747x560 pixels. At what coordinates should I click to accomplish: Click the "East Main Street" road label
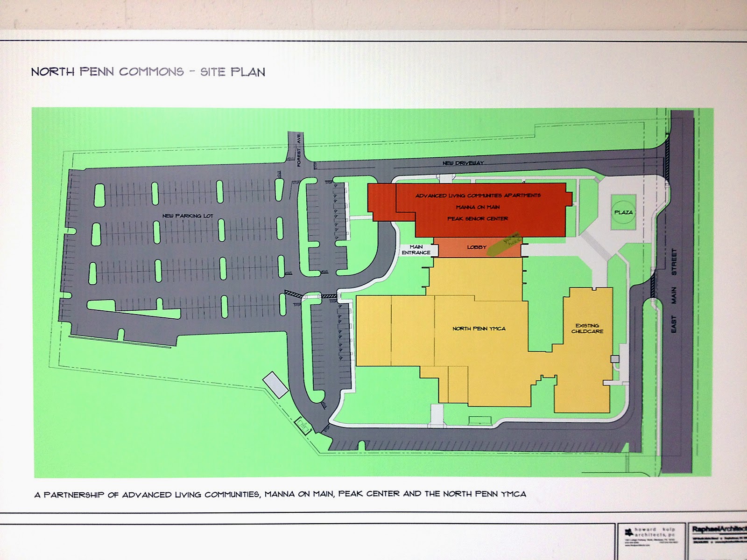click(x=674, y=291)
